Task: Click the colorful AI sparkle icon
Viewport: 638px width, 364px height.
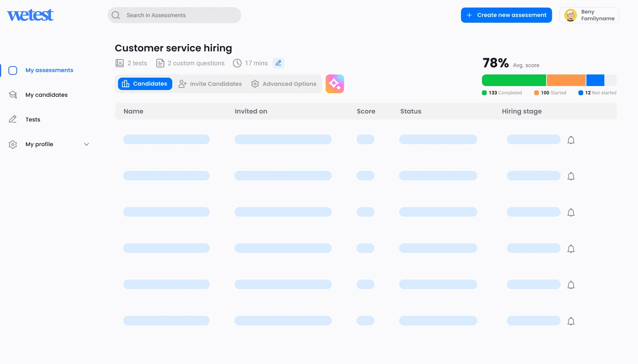Action: [x=335, y=84]
